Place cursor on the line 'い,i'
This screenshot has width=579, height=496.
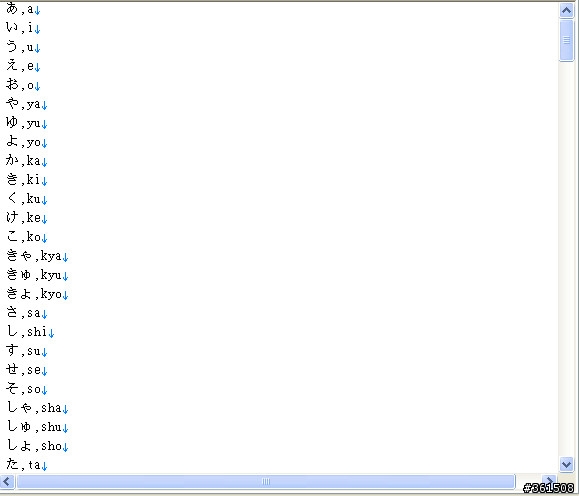point(23,28)
